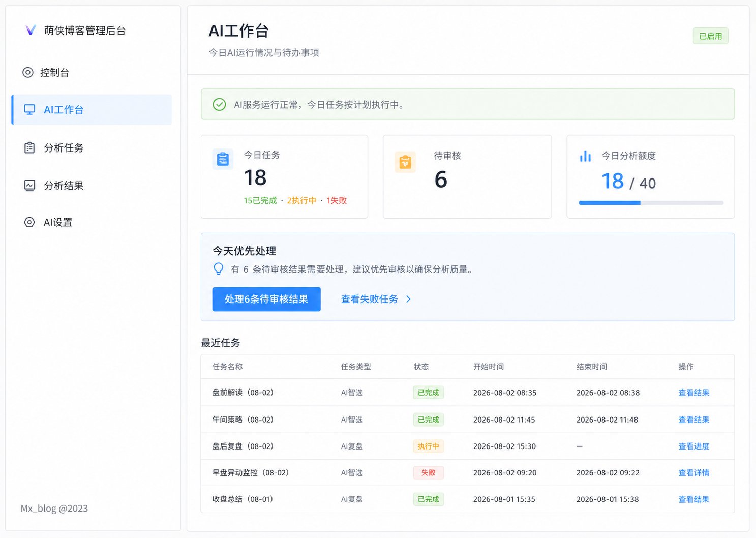Click the 已启用 status badge in the header

point(711,36)
